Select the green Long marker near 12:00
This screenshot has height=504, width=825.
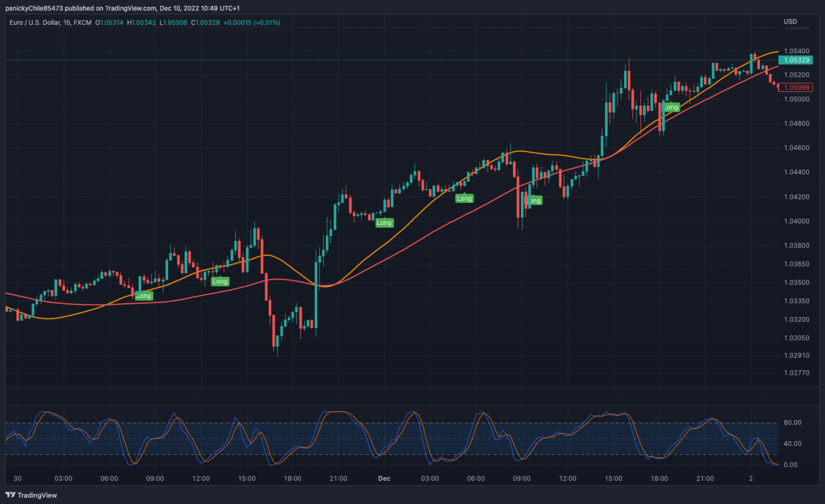pyautogui.click(x=220, y=281)
